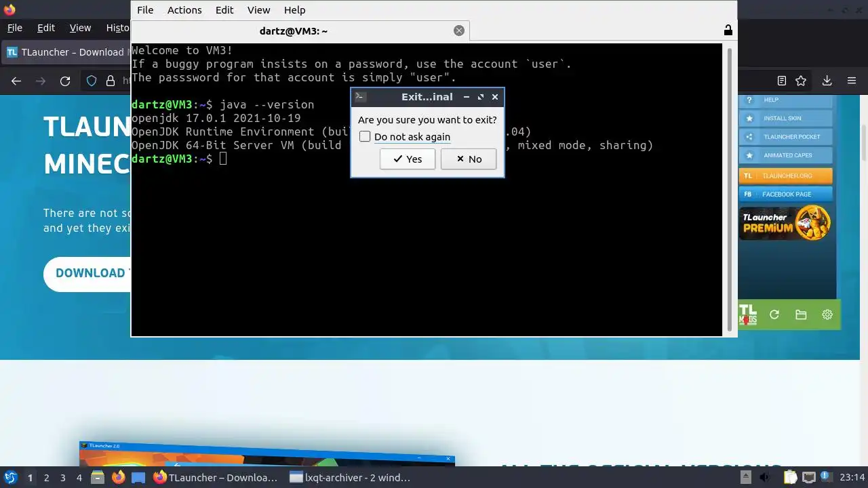Open the terminal View menu
Image resolution: width=868 pixels, height=488 pixels.
[258, 10]
